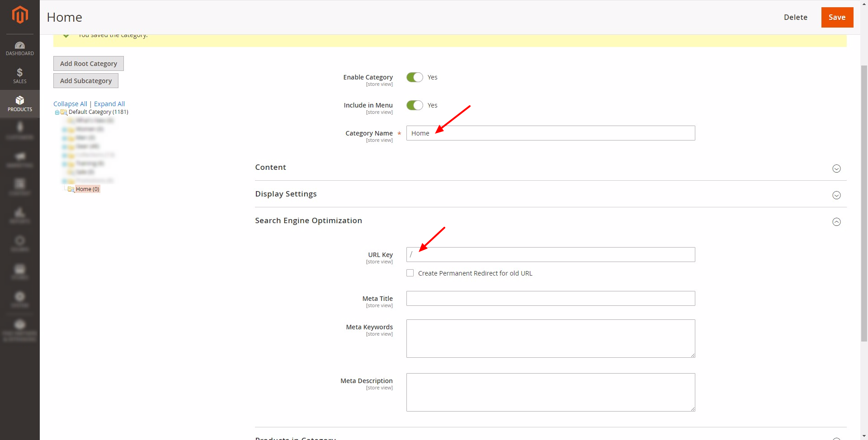
Task: Select the Products box icon in sidebar
Action: [x=19, y=100]
